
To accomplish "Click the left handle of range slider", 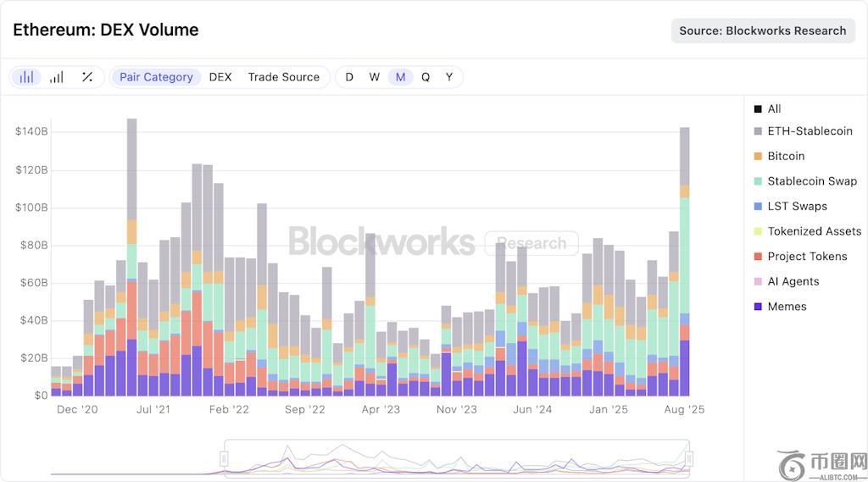I will click(225, 458).
